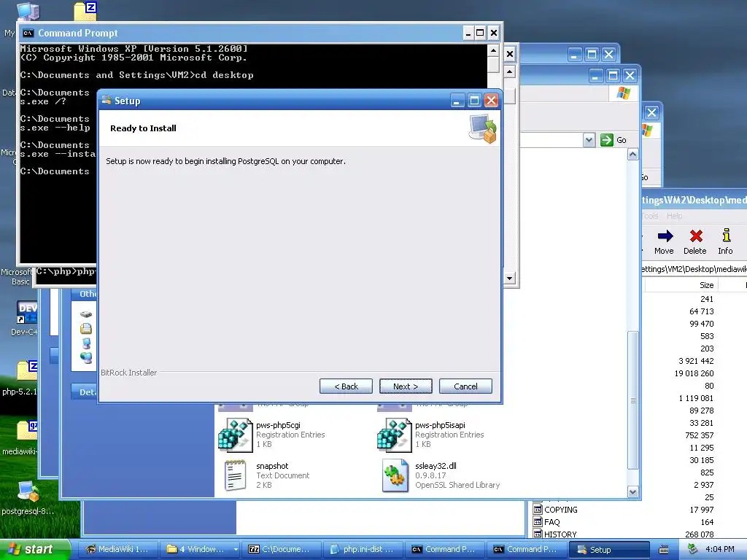The width and height of the screenshot is (747, 560).
Task: Click the drive icon in Other Places panel
Action: point(86,314)
